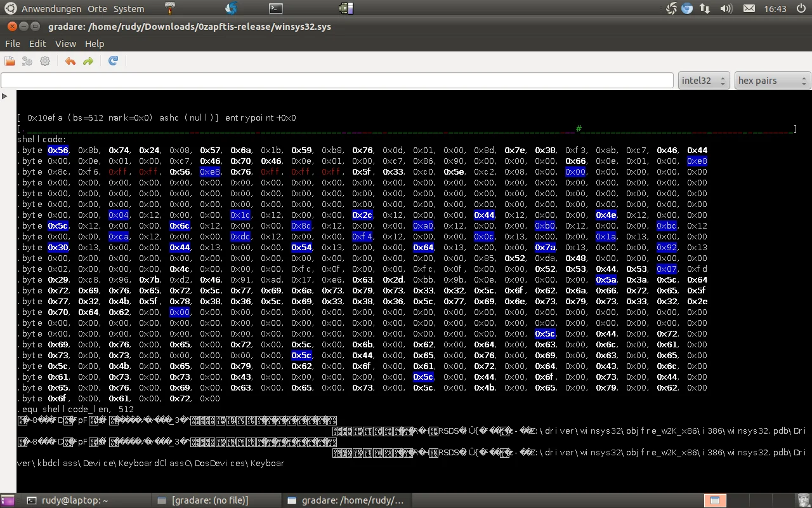The image size is (812, 508).
Task: Select the highlighted 0x0c byte
Action: pos(484,237)
